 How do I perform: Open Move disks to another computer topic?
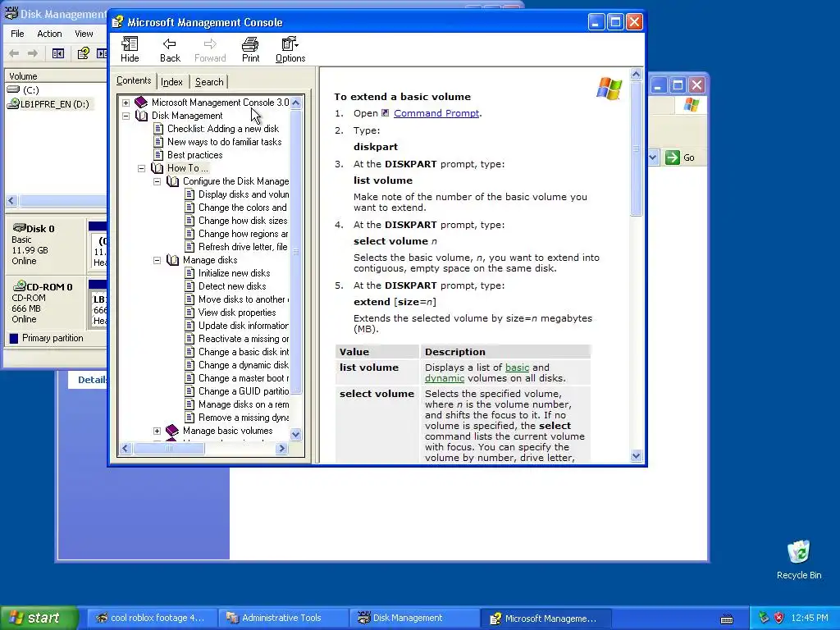[243, 299]
